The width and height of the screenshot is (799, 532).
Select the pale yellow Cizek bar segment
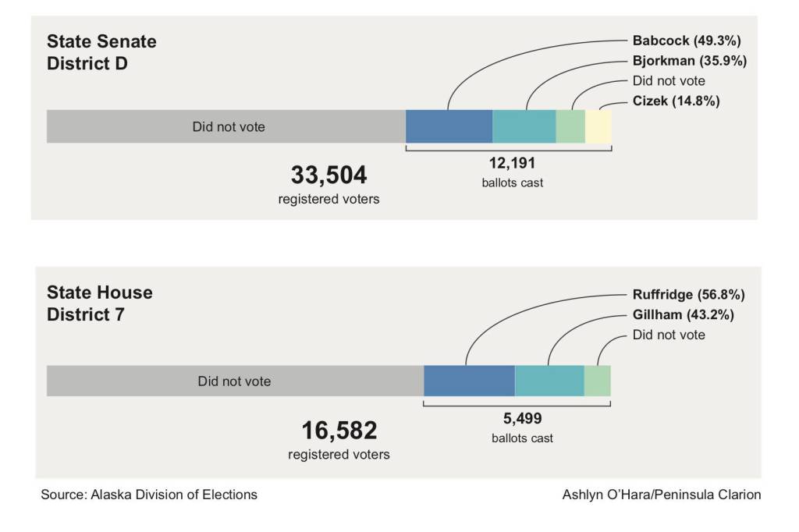(598, 126)
